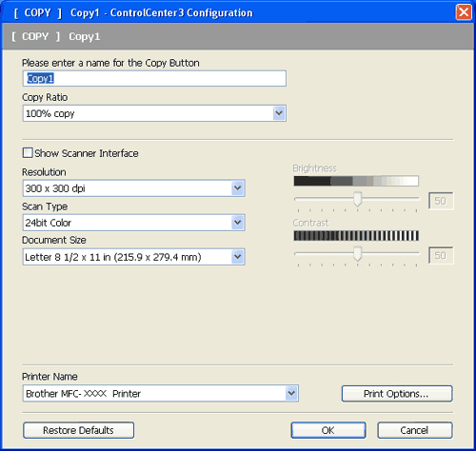The height and width of the screenshot is (451, 476).
Task: Expand the Document Size dropdown arrow
Action: (x=238, y=257)
